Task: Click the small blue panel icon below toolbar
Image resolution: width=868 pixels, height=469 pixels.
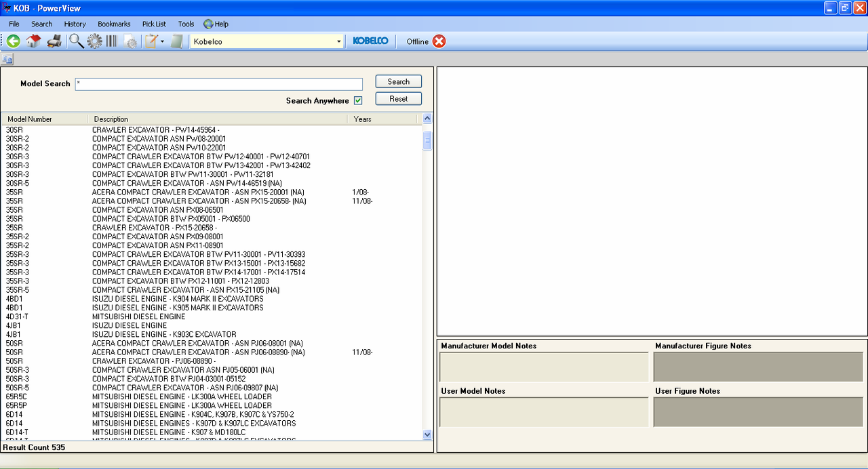Action: [7, 60]
